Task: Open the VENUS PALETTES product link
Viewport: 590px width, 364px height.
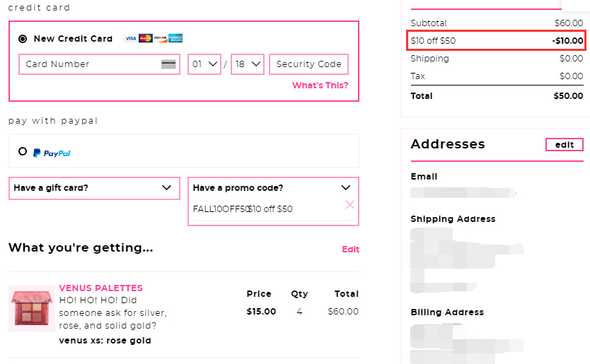Action: click(x=101, y=288)
